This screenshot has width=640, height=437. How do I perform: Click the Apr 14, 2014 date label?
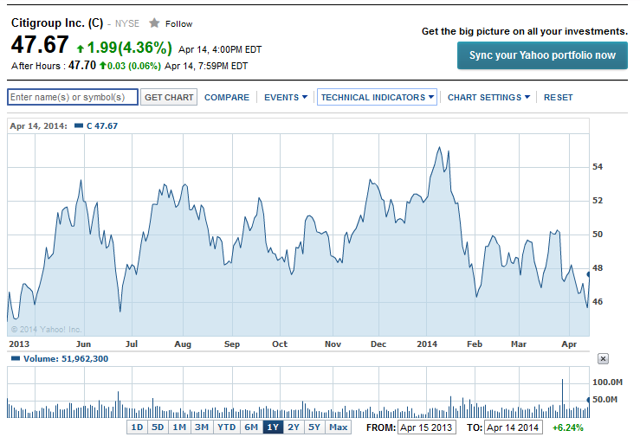click(38, 126)
